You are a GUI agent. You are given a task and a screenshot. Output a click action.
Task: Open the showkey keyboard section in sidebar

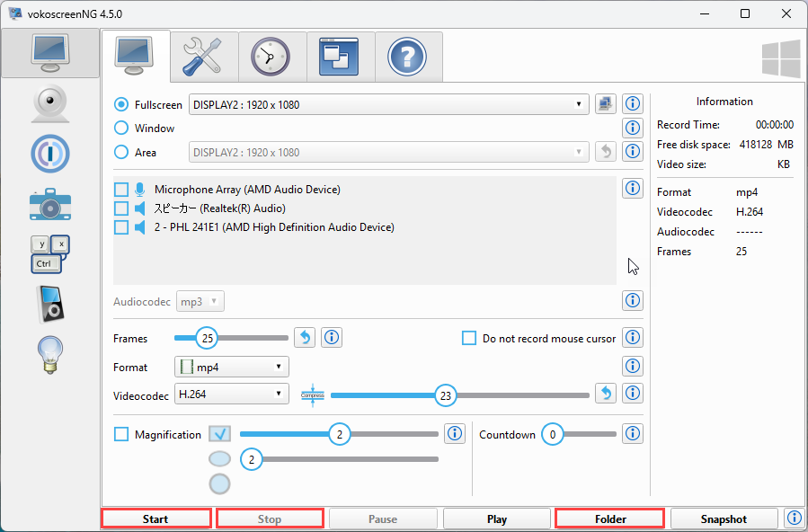click(x=50, y=254)
